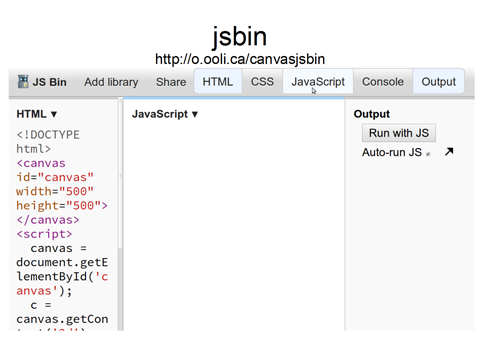
Task: Expand the JavaScript panel dropdown arrow
Action: tap(195, 114)
